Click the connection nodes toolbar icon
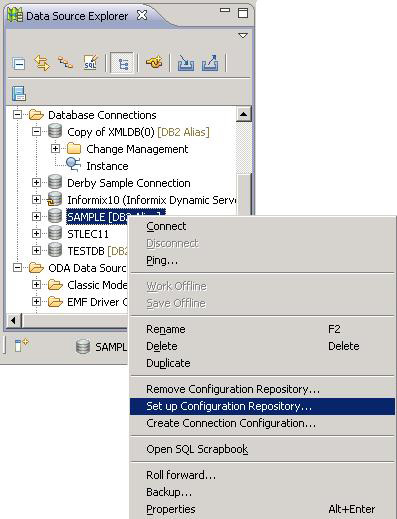Screen dimensions: 397x519 (66, 63)
